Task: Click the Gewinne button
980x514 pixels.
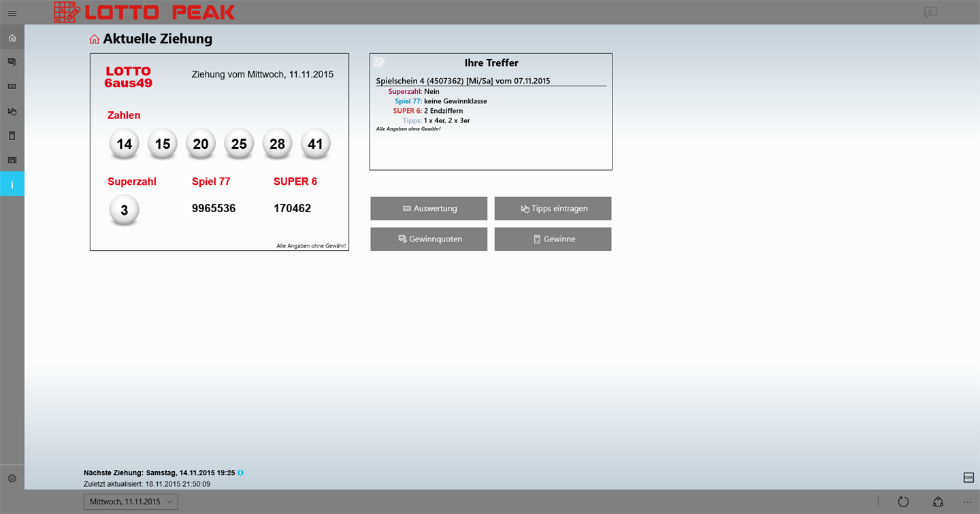Action: tap(553, 239)
